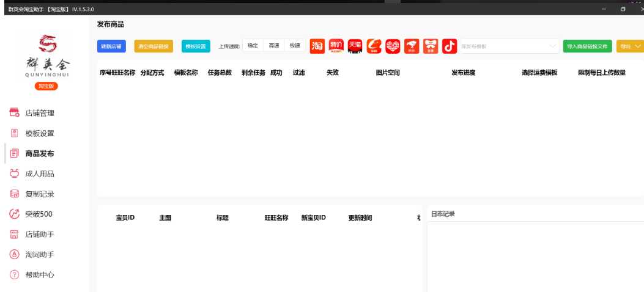Click the green 导入商品链接文件 button
This screenshot has width=644, height=292.
tap(587, 46)
